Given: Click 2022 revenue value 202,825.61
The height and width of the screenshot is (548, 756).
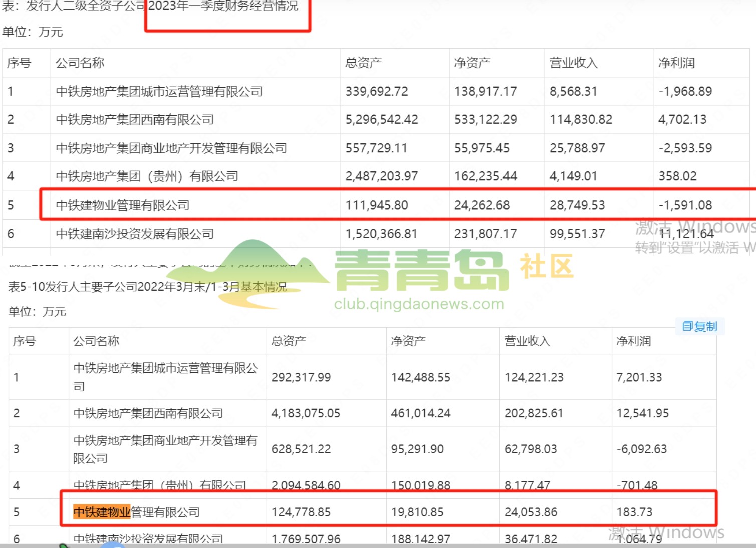Looking at the screenshot, I should pyautogui.click(x=534, y=413).
